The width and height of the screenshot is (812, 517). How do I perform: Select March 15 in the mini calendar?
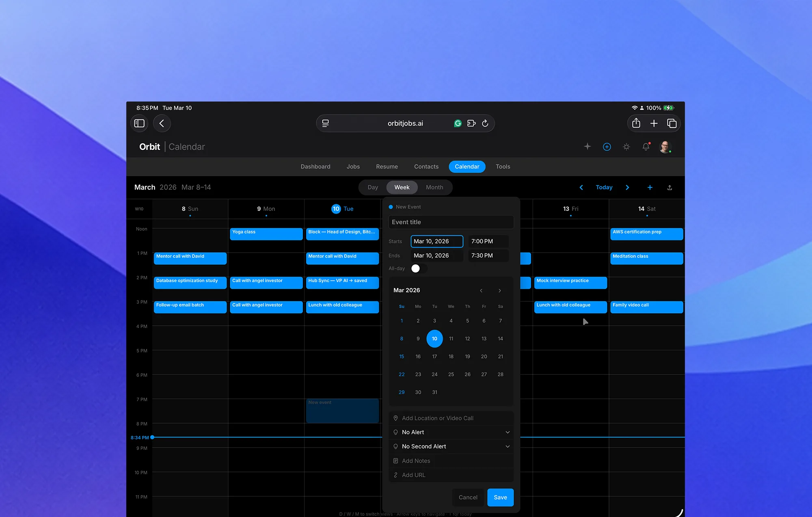tap(402, 356)
